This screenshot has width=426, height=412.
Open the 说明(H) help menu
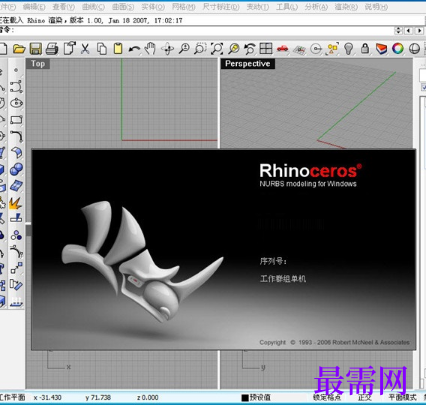point(376,7)
